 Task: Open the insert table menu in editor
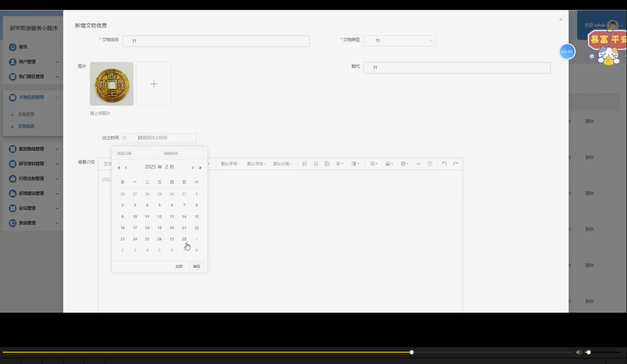pyautogui.click(x=404, y=164)
